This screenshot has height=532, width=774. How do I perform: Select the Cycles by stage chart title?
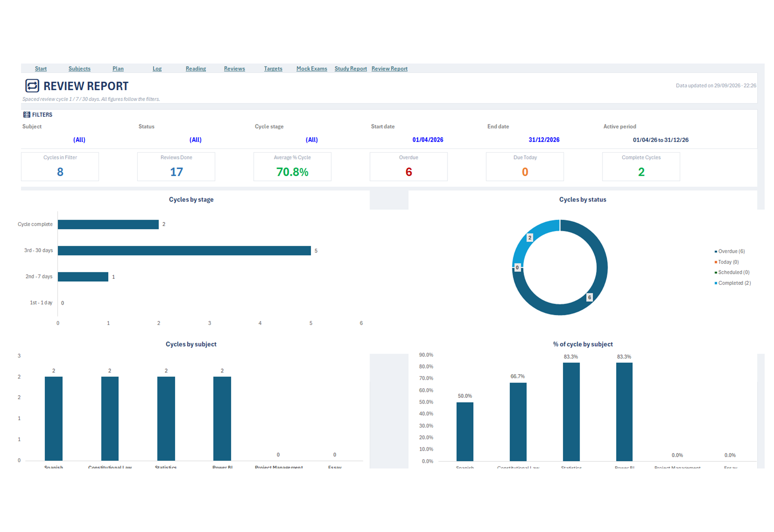191,199
